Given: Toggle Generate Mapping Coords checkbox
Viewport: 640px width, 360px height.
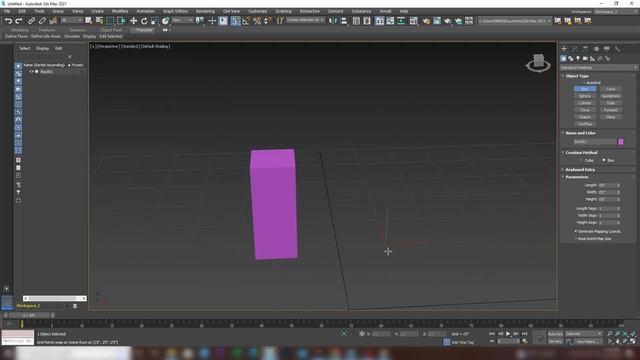Looking at the screenshot, I should click(x=576, y=231).
